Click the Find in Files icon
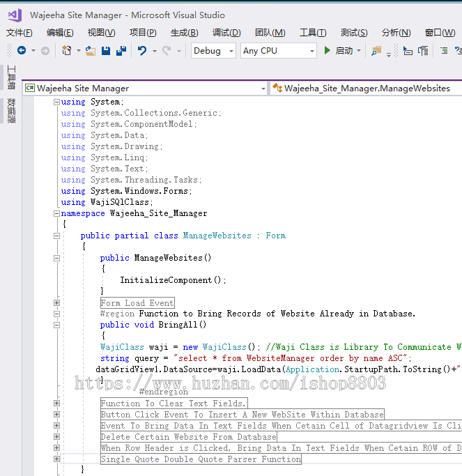The height and width of the screenshot is (476, 462). pos(376,51)
